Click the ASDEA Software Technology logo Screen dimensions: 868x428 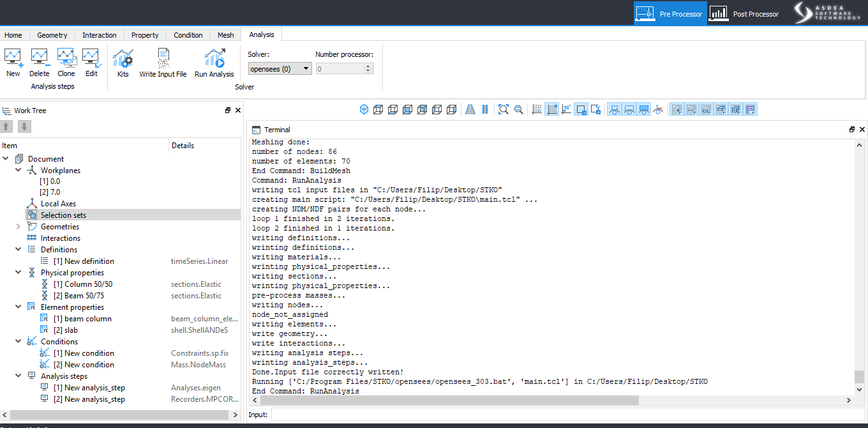[828, 13]
